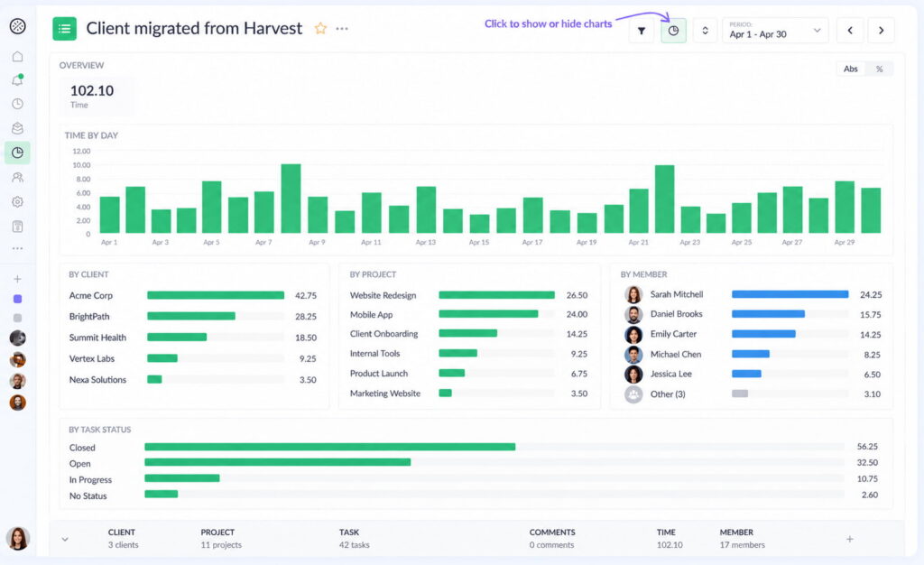Toggle the show or hide charts button
The width and height of the screenshot is (924, 565).
click(x=673, y=31)
